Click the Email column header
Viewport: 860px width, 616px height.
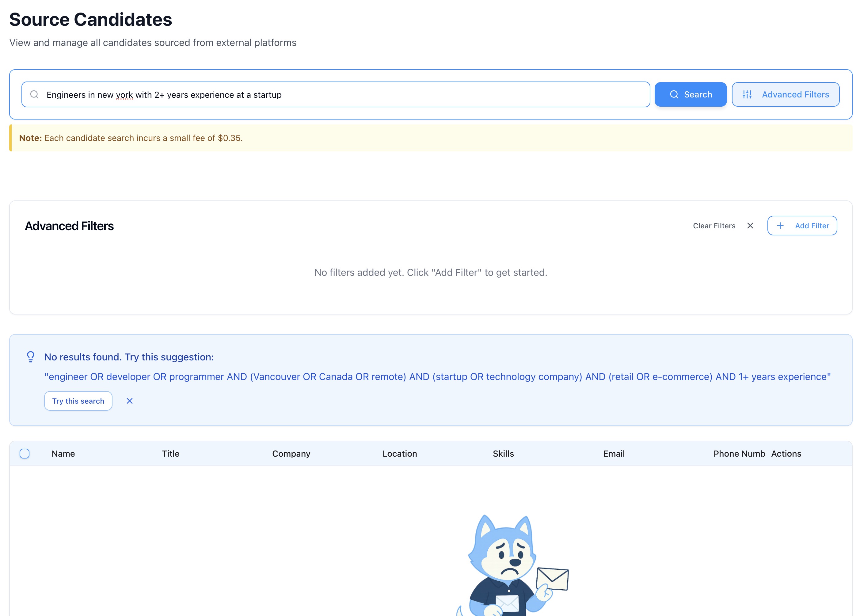(x=614, y=453)
